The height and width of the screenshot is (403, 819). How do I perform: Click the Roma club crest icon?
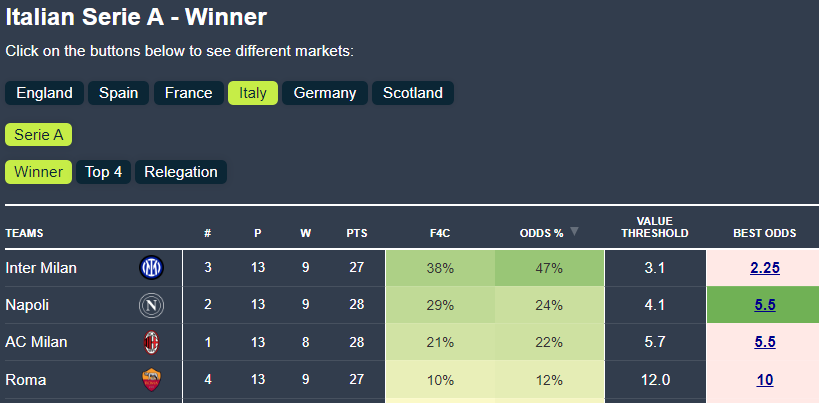coord(151,380)
